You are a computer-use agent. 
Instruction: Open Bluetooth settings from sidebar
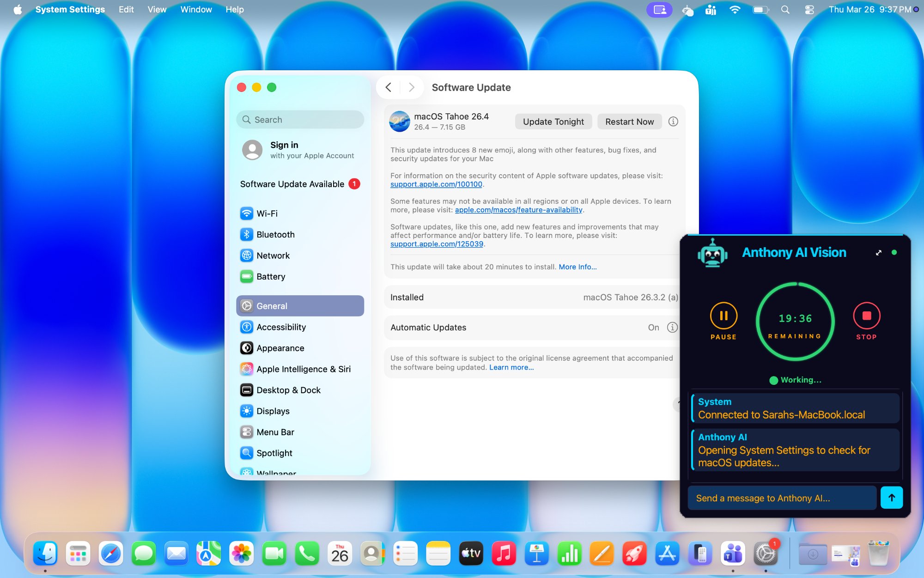275,234
